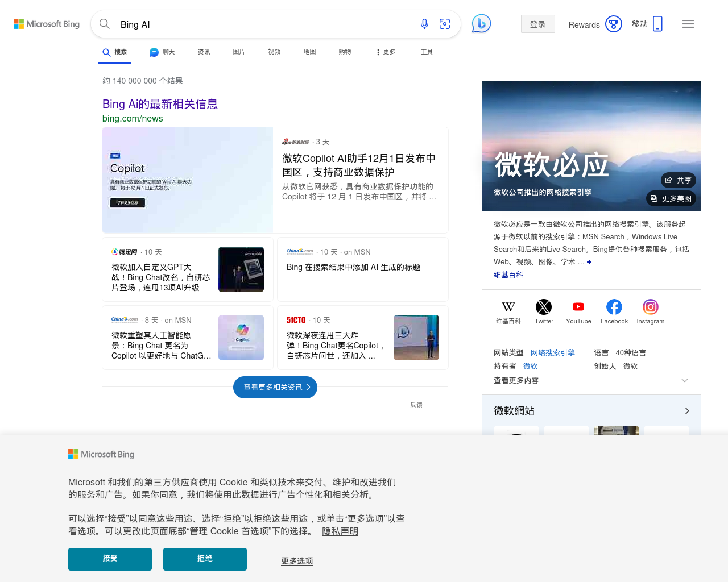Viewport: 728px width, 582px height.
Task: Click the Rewards text label
Action: pos(584,24)
